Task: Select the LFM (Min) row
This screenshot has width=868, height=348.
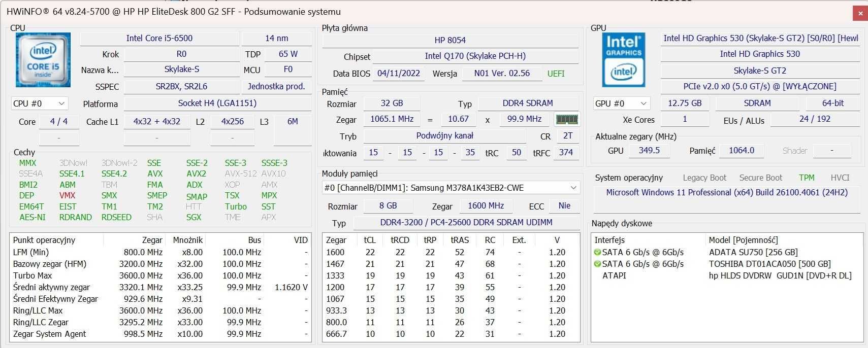Action: pyautogui.click(x=160, y=252)
